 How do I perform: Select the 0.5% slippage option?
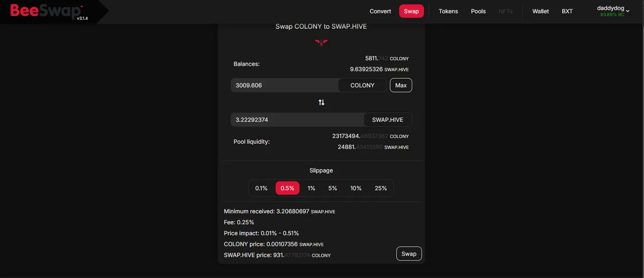coord(288,188)
